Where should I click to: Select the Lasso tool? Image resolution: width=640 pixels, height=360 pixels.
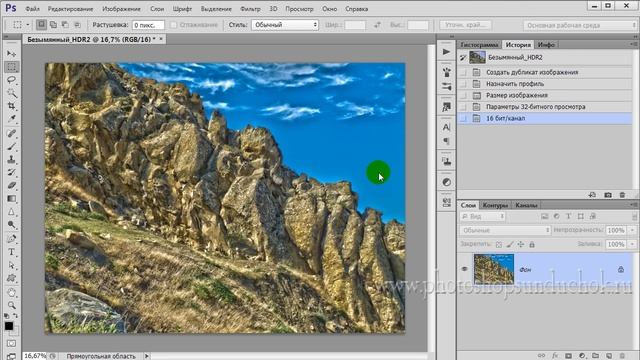(x=11, y=80)
